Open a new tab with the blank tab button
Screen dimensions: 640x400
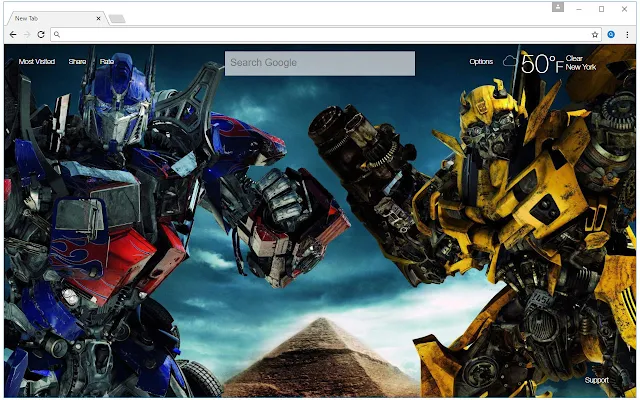(117, 19)
